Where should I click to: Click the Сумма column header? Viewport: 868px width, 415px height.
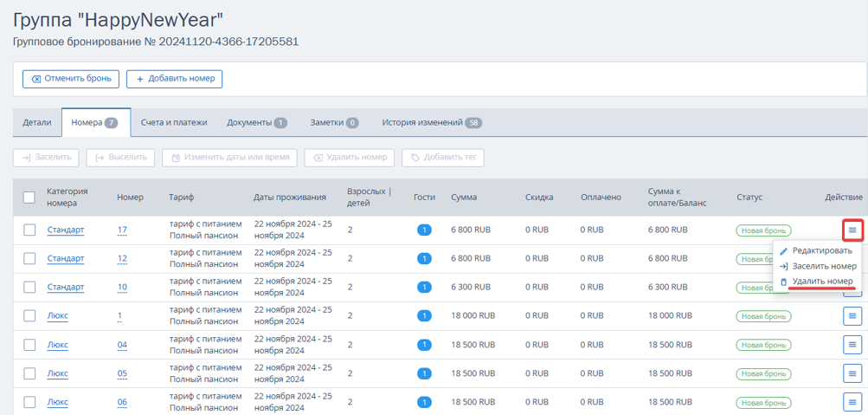coord(463,198)
